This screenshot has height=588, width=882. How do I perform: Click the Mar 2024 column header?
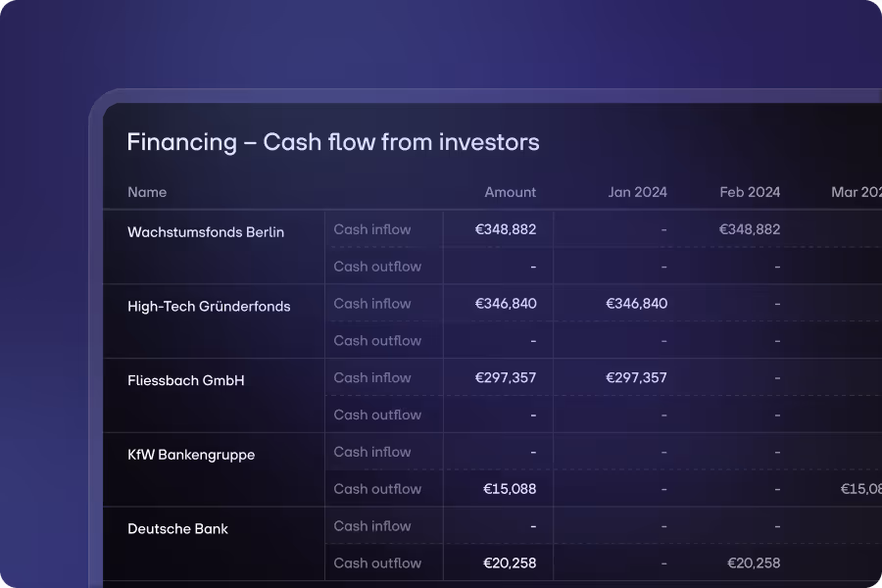[855, 192]
